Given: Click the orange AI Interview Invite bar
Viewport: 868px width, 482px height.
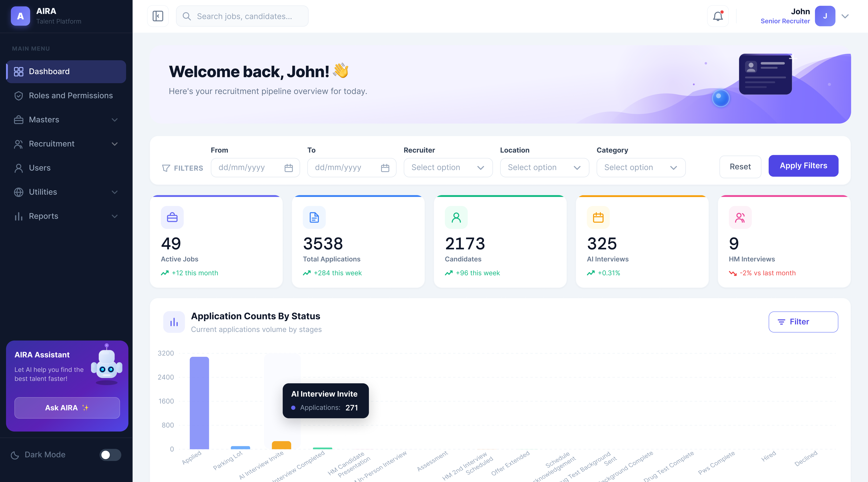Looking at the screenshot, I should pyautogui.click(x=281, y=445).
